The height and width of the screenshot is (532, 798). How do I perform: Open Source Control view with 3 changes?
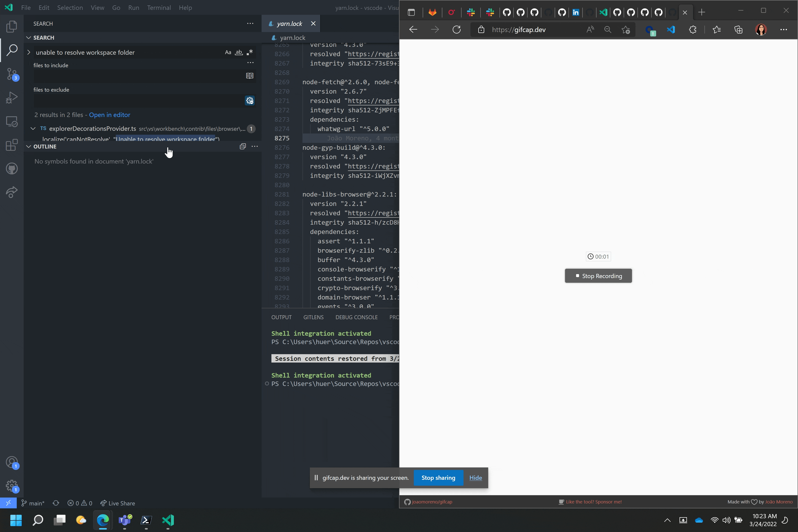(12, 74)
